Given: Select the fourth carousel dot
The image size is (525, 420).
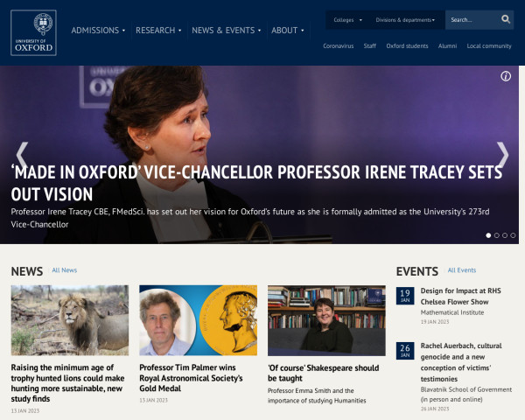Looking at the screenshot, I should coord(513,235).
